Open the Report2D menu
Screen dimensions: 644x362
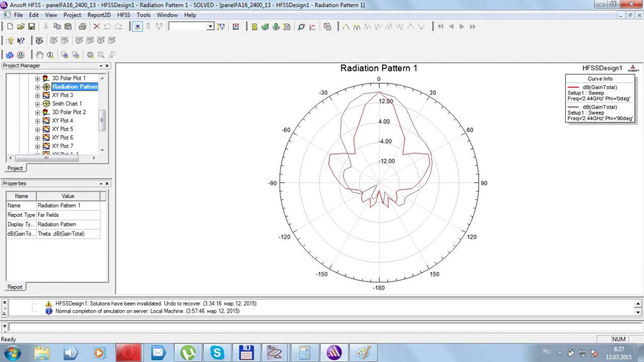(x=99, y=15)
